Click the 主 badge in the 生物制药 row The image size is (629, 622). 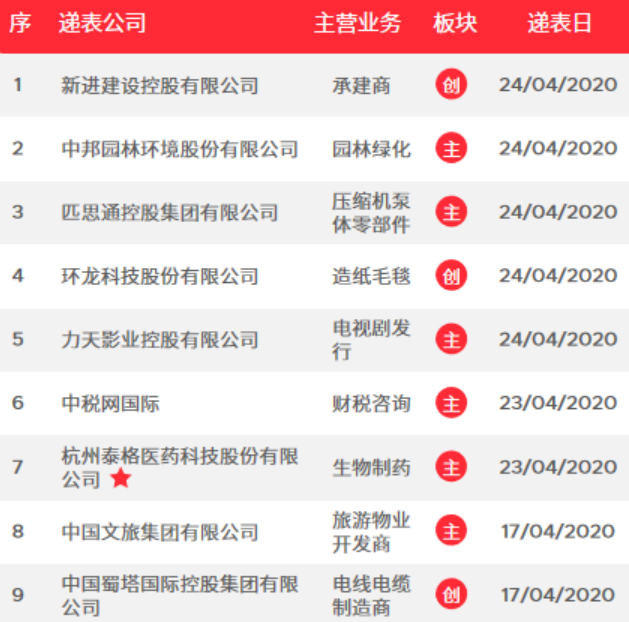tap(451, 467)
